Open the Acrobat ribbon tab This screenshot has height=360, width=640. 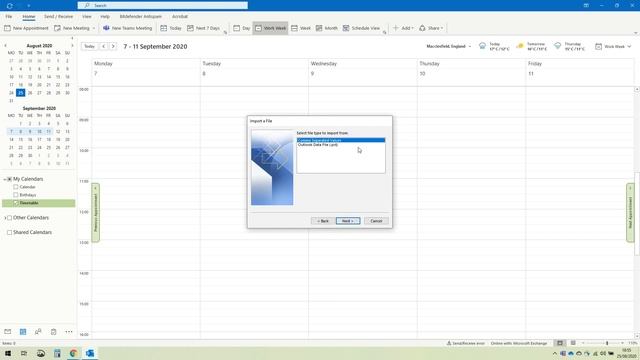[180, 16]
